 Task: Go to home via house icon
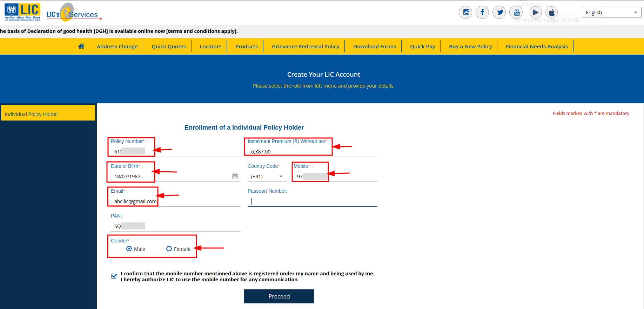tap(81, 46)
